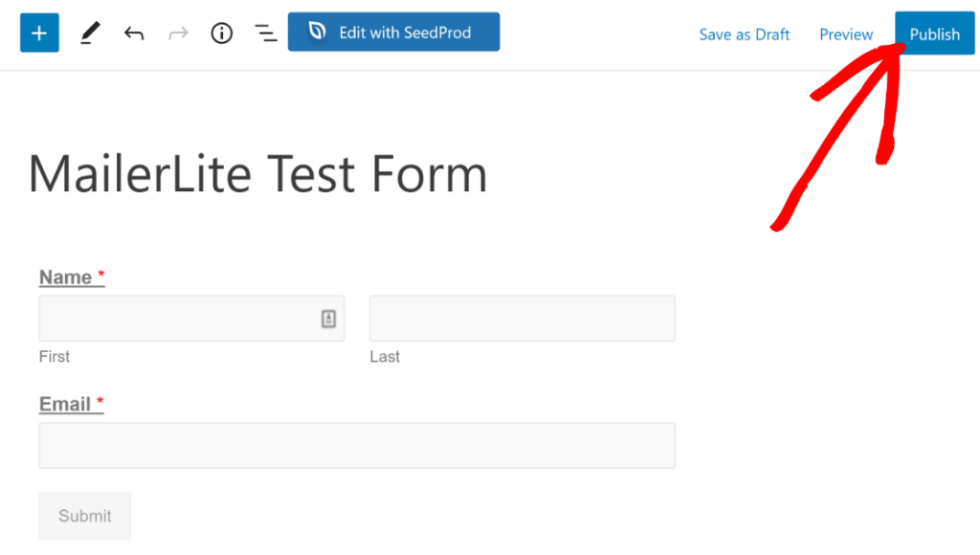Select the MailerLite Test Form title
Image resolution: width=980 pixels, height=555 pixels.
[x=258, y=174]
